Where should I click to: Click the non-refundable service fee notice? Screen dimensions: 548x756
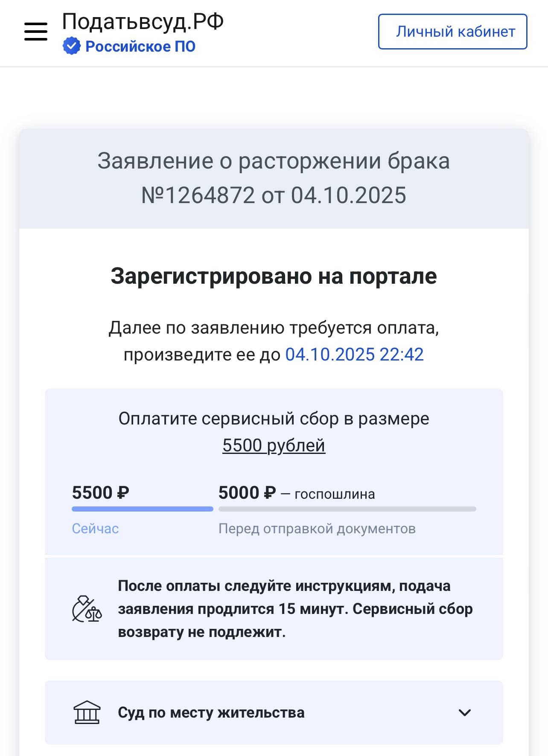tap(295, 609)
